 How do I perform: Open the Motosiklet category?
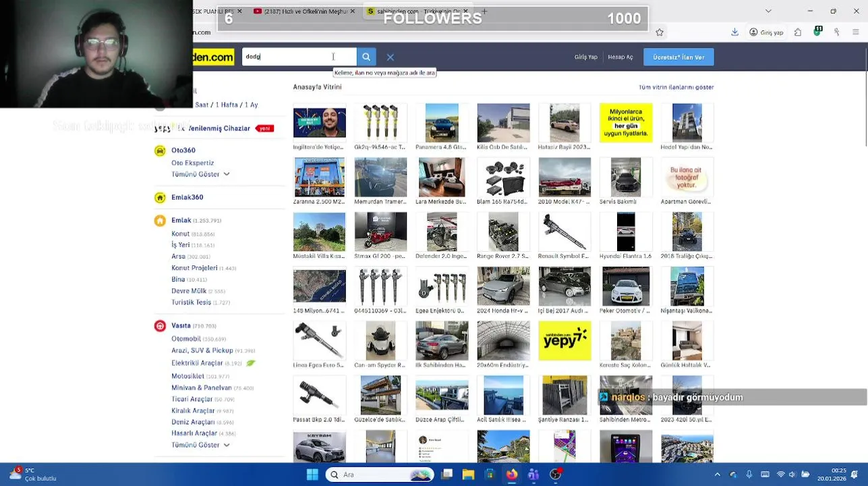[187, 376]
